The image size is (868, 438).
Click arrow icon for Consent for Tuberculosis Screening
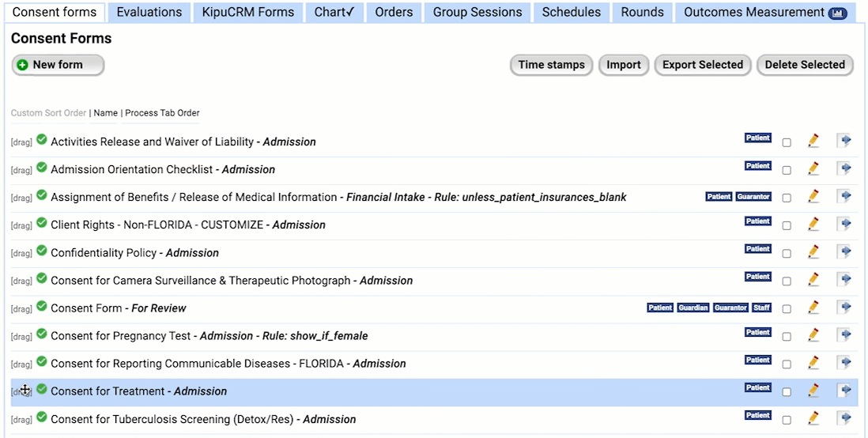click(844, 418)
